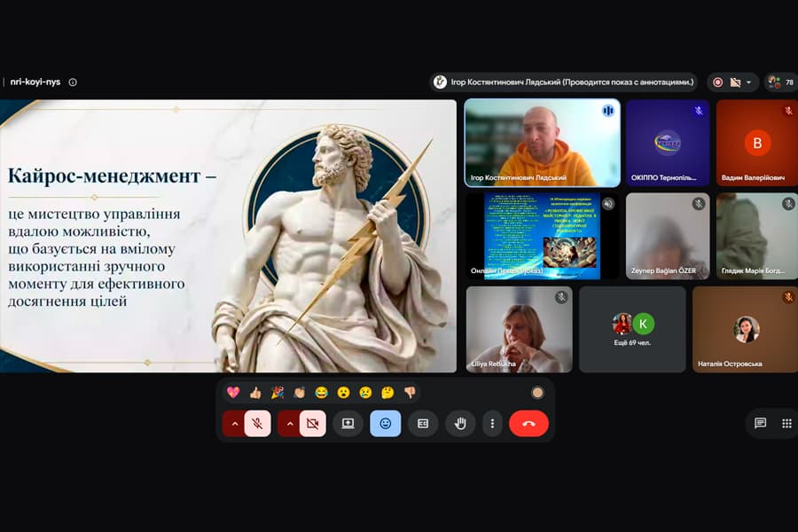Select Ігор Костянтинович Лядський's video tile
This screenshot has height=532, width=798.
click(543, 143)
